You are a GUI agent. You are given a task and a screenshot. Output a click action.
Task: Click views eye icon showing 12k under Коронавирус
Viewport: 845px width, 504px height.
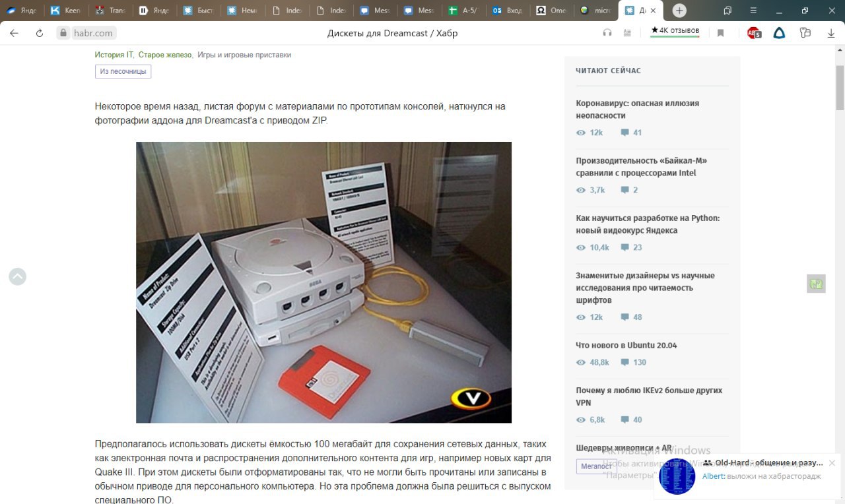click(581, 133)
